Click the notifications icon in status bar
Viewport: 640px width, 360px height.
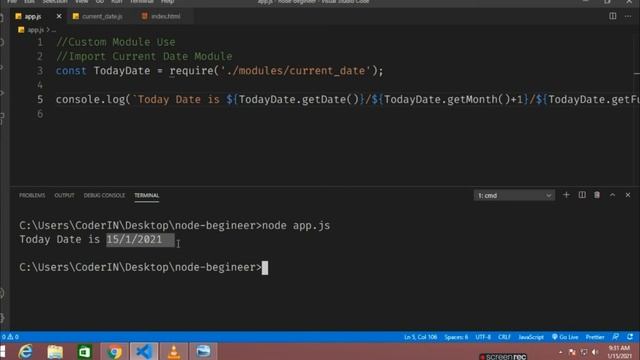[630, 337]
